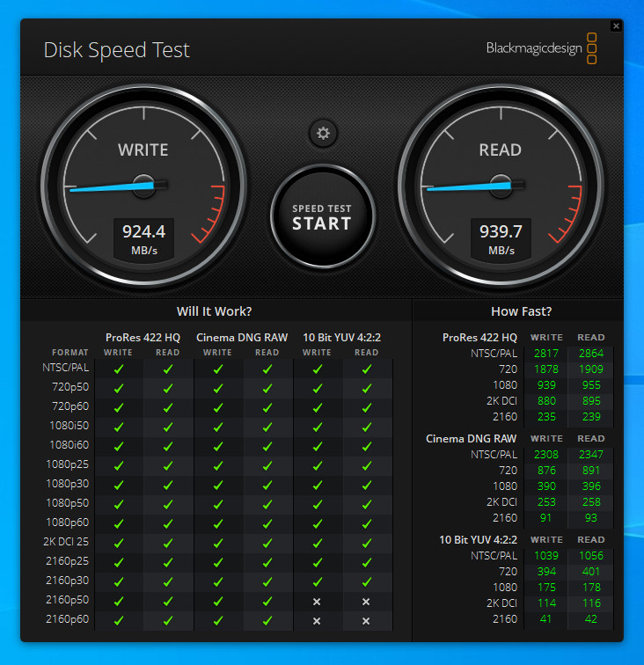Click 2160p30 10 Bit YUV write checkmark
644x665 pixels.
[x=318, y=582]
